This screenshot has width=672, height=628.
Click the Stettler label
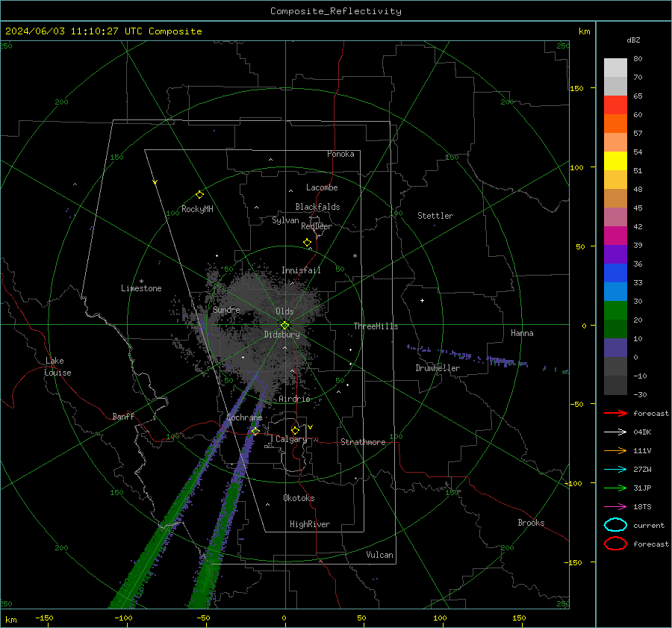[435, 216]
